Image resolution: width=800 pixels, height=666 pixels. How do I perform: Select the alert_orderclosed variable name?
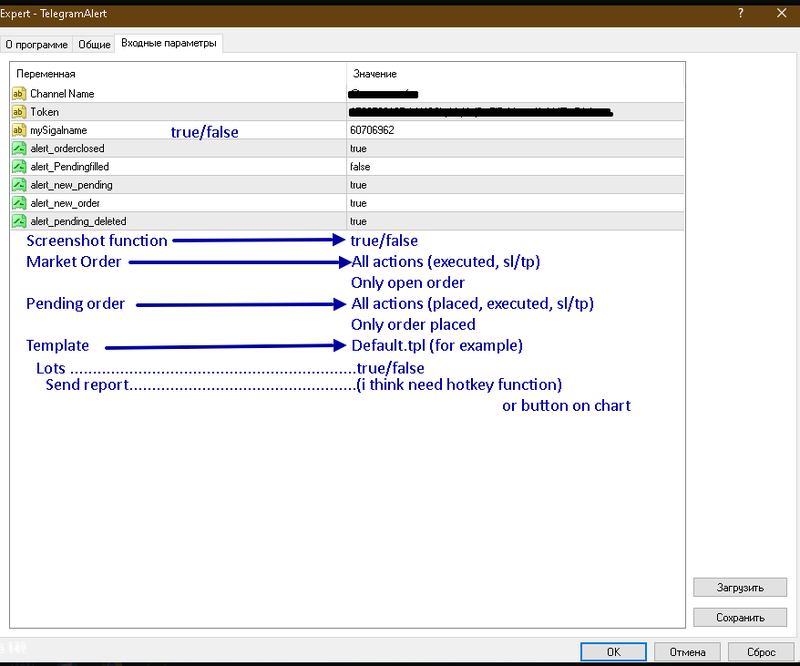(67, 149)
